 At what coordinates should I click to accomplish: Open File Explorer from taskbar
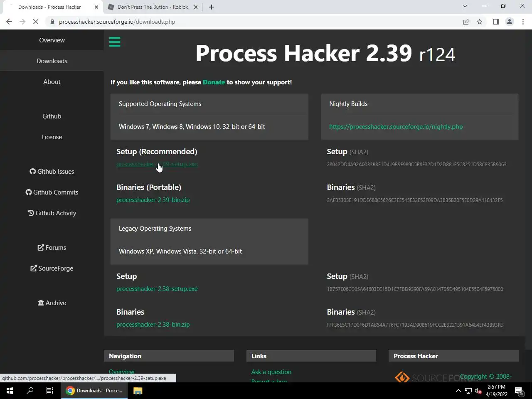[x=138, y=391]
